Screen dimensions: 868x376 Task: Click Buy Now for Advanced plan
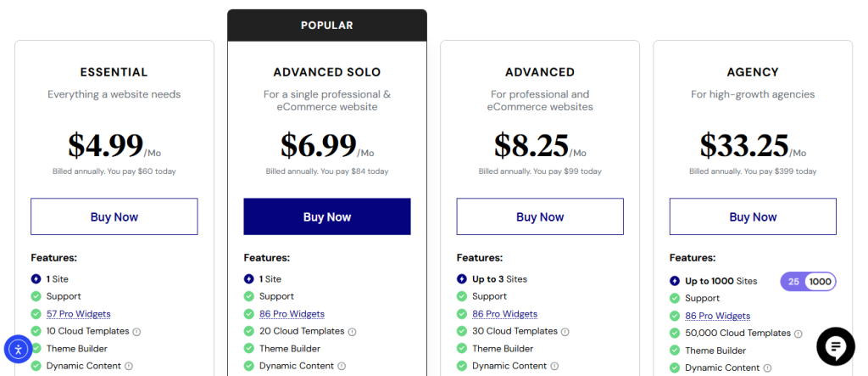(x=540, y=217)
